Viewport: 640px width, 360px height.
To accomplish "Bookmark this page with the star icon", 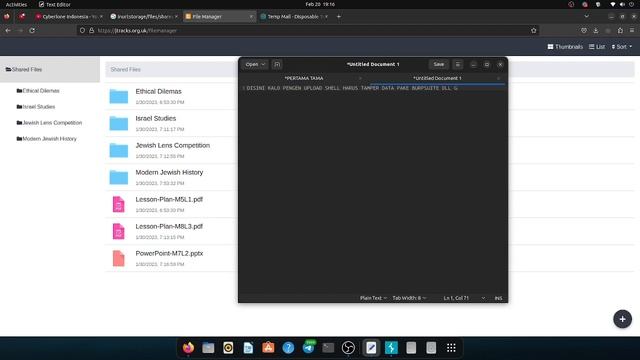I will (533, 31).
